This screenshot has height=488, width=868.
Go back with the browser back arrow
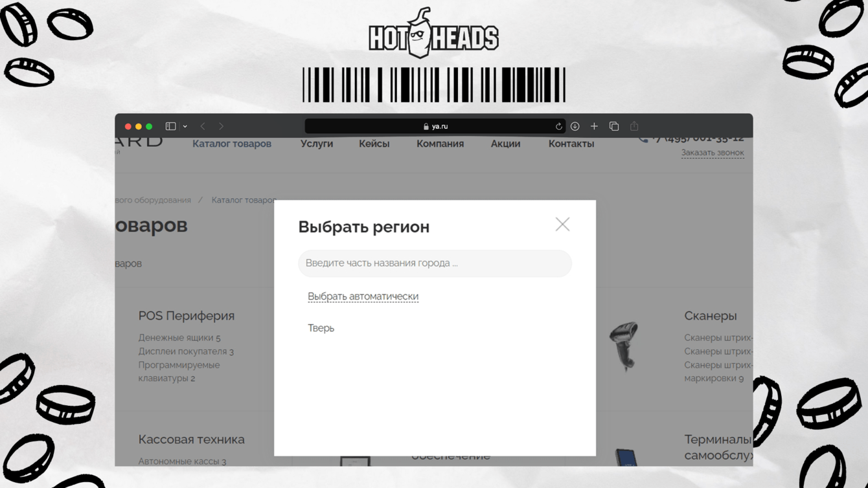point(203,126)
